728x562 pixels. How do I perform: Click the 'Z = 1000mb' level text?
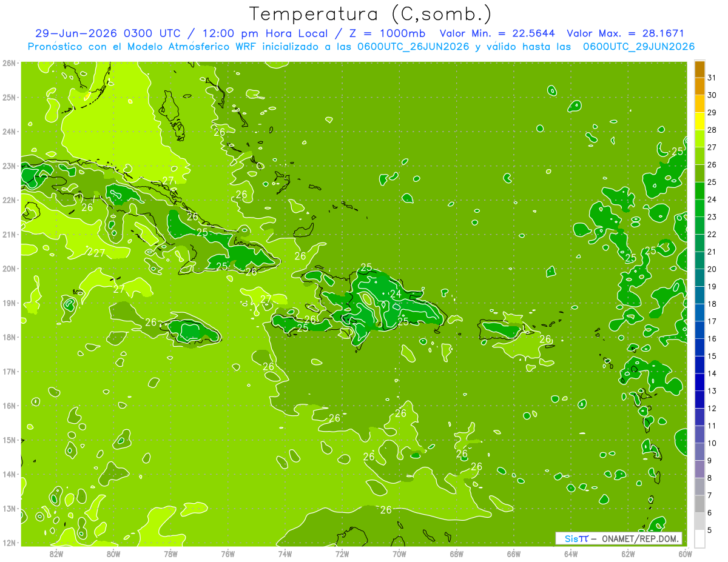(386, 33)
